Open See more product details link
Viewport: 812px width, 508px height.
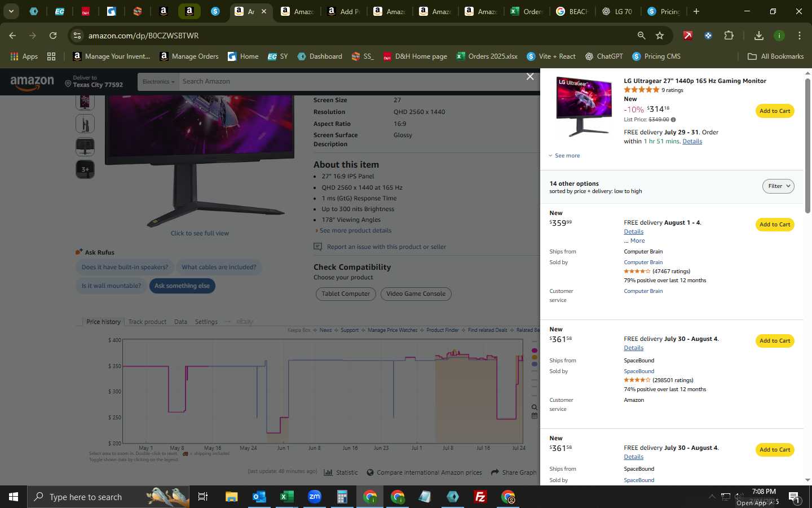(x=355, y=230)
